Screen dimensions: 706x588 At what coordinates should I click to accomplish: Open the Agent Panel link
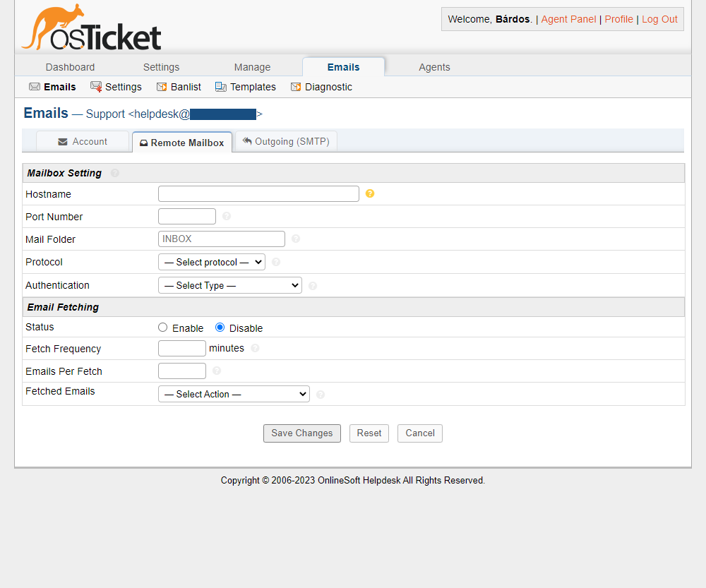[568, 19]
